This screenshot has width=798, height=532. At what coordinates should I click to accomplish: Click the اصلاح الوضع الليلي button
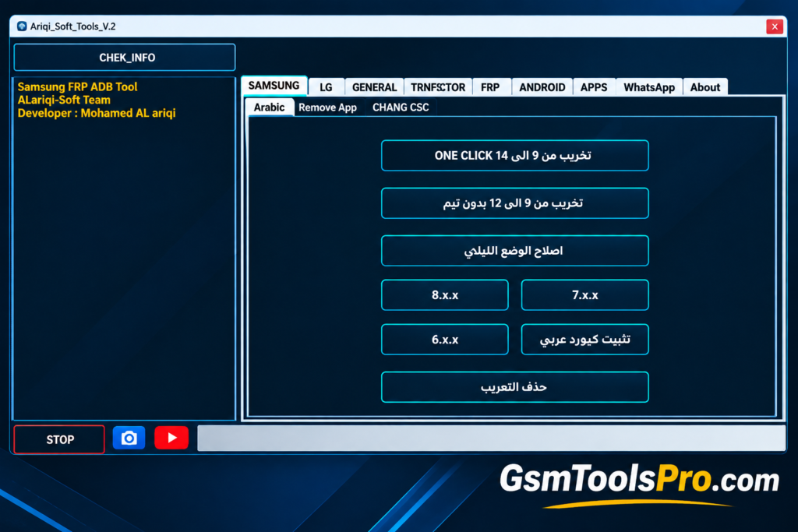point(514,251)
